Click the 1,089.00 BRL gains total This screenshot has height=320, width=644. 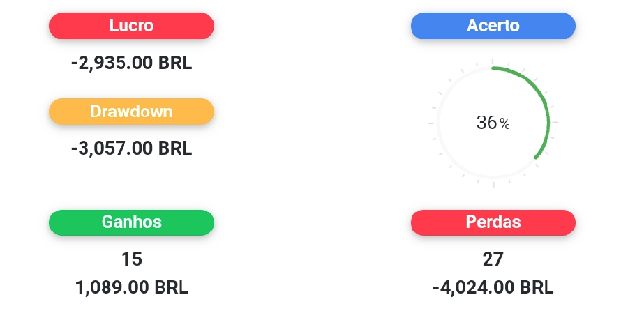coord(131,288)
